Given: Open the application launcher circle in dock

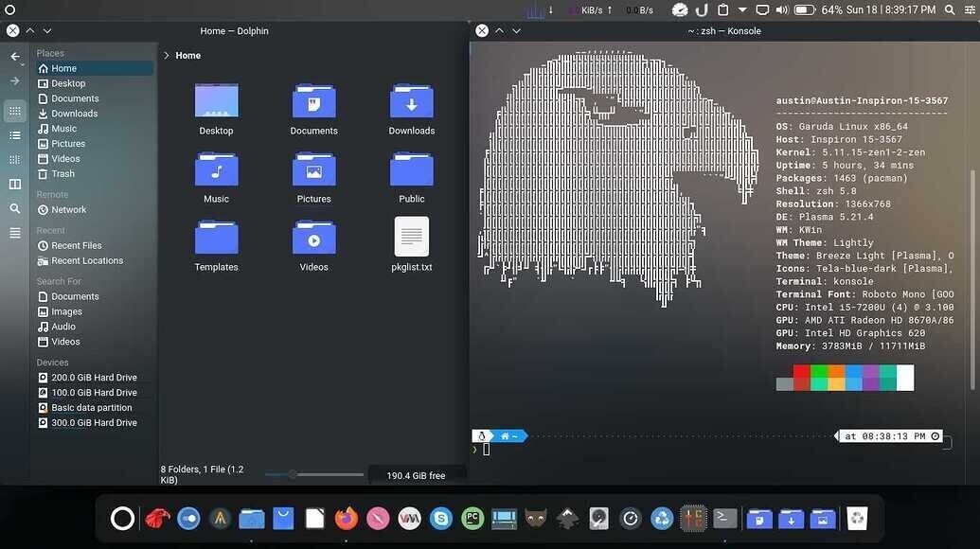Looking at the screenshot, I should 122,519.
